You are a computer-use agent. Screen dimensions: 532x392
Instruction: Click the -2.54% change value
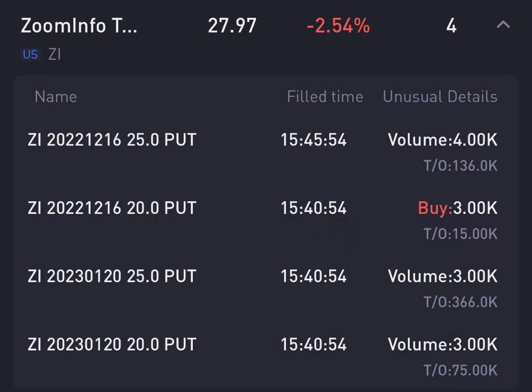point(338,26)
